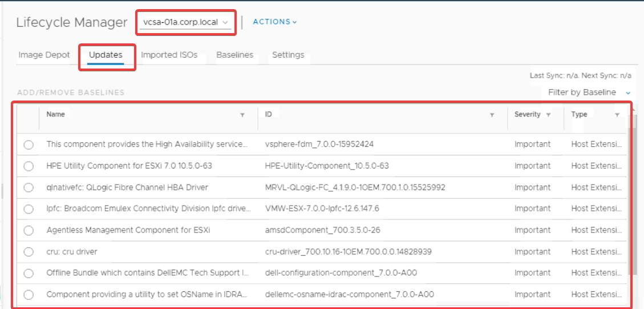The height and width of the screenshot is (309, 644).
Task: Click the ADD/REMOVE BASELINES button
Action: point(71,93)
